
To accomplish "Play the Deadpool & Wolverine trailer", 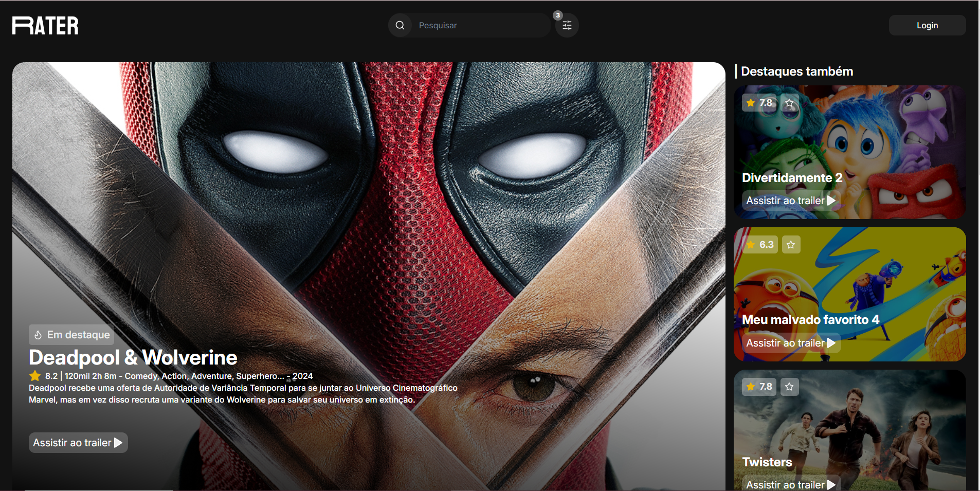I will 78,443.
